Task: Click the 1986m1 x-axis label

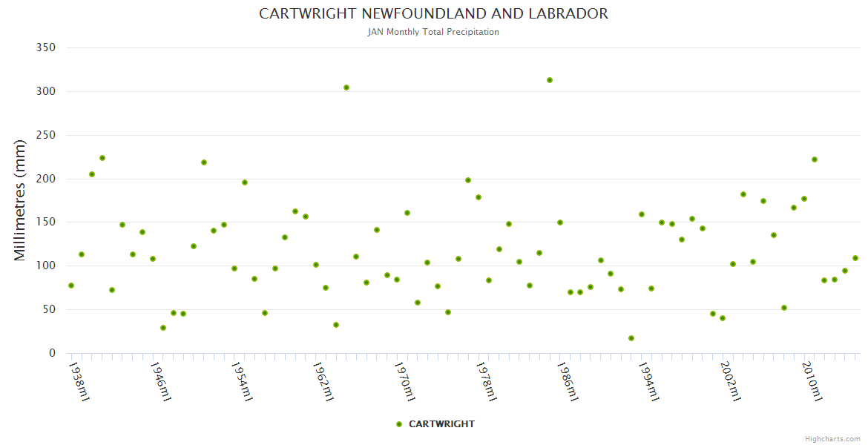Action: (568, 381)
